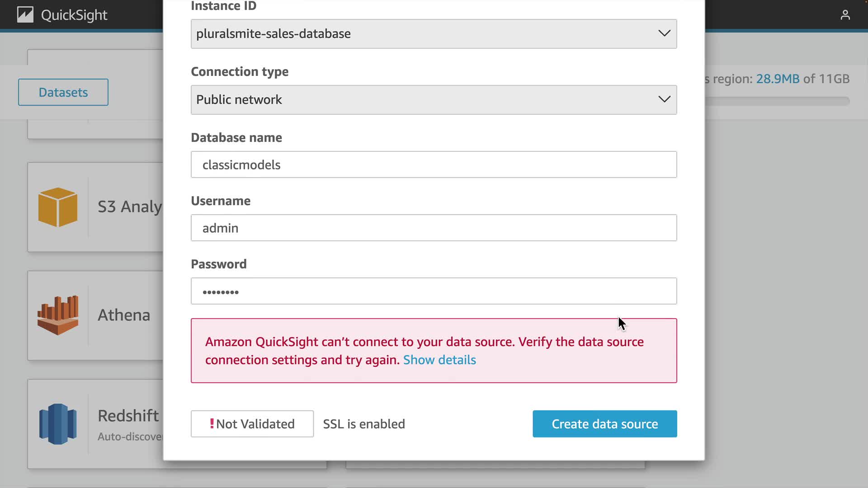Screen dimensions: 868x488
Task: Click the Athena card label
Action: click(x=124, y=315)
